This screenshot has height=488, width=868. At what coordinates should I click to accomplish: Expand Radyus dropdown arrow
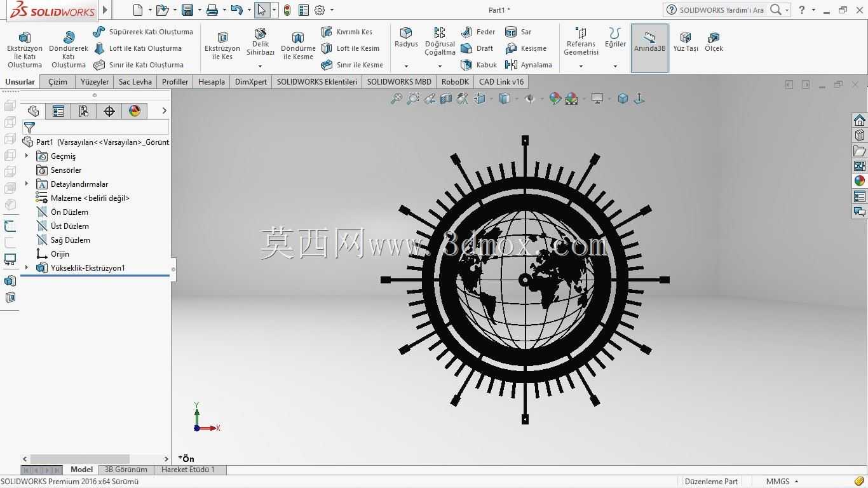click(406, 66)
